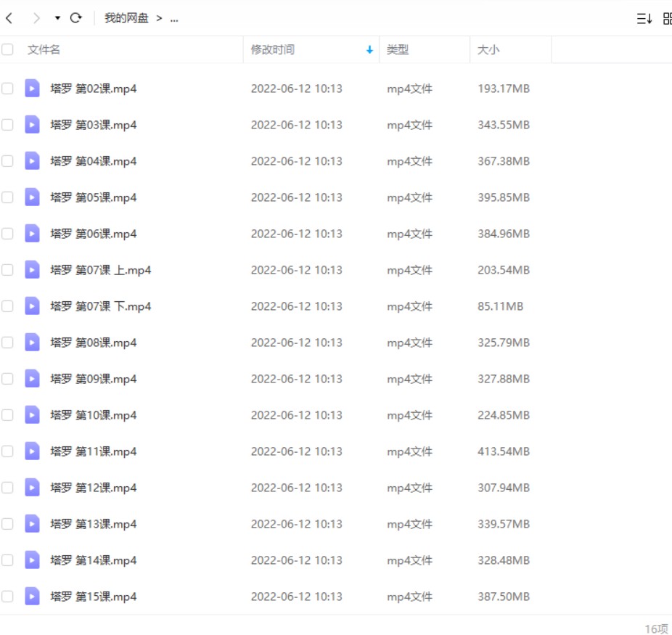Click video icon of 塔罗 第03课.mp4
Viewport: 672px width, 635px height.
click(32, 125)
